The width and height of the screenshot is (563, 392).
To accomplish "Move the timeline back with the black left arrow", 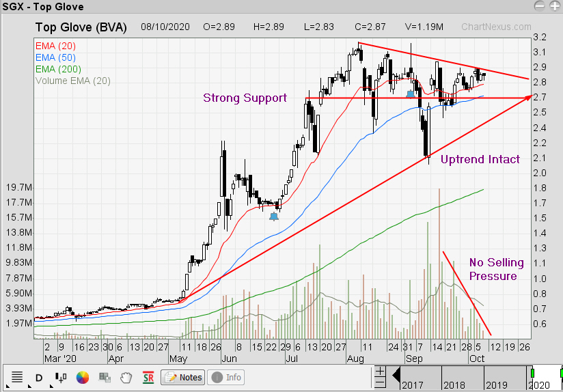I will click(396, 376).
